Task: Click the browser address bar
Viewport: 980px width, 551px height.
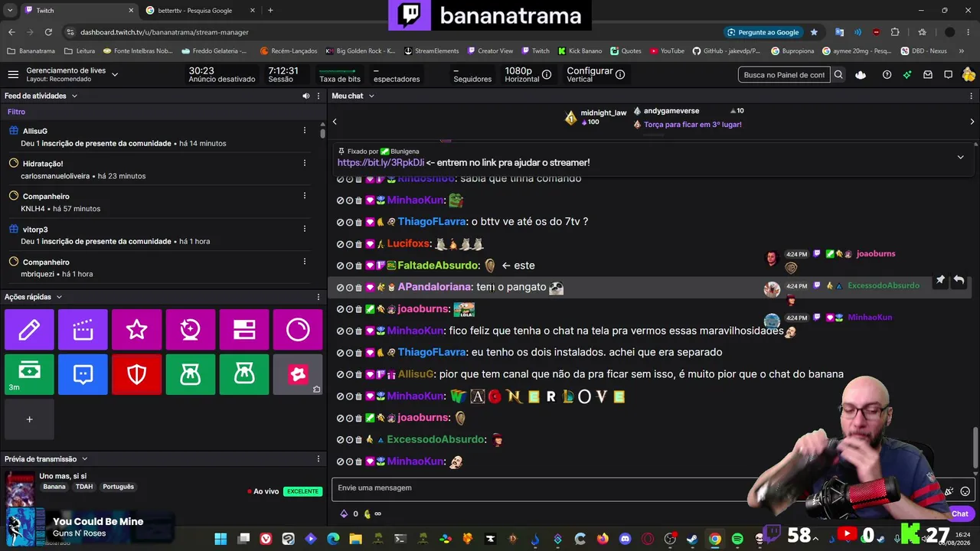Action: [390, 32]
